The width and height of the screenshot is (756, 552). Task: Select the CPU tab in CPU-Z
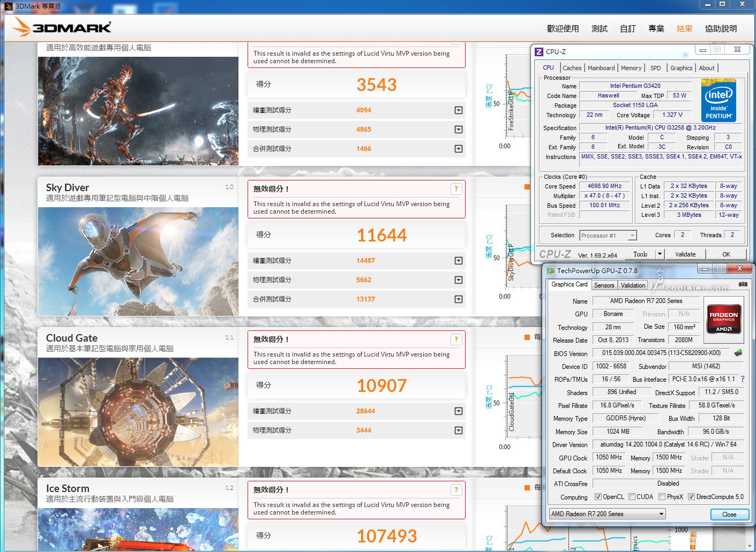click(x=548, y=67)
